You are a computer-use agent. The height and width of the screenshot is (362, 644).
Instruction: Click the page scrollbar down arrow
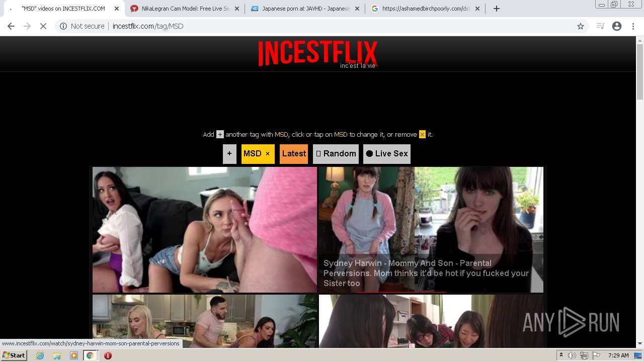[x=640, y=343]
